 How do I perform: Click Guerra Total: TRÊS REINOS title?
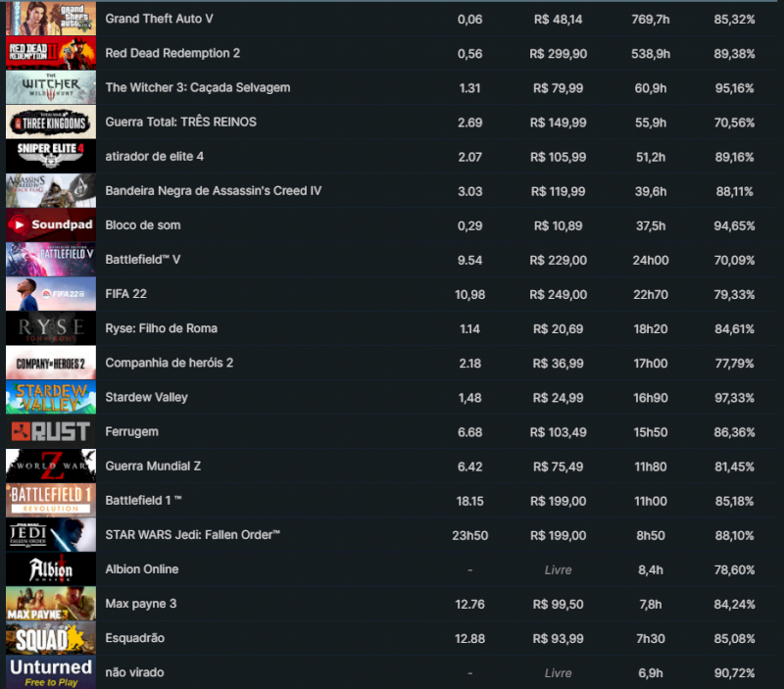point(180,122)
